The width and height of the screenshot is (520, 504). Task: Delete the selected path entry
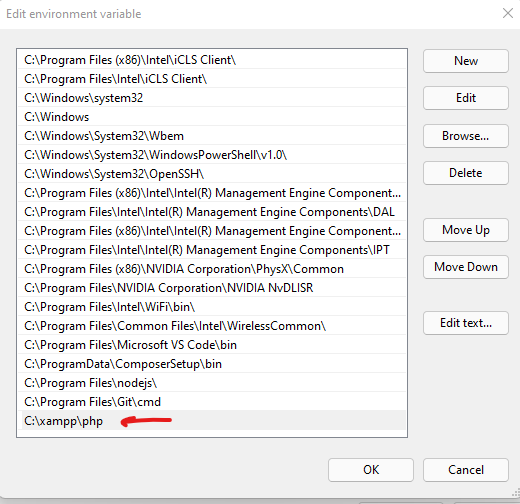click(x=466, y=173)
